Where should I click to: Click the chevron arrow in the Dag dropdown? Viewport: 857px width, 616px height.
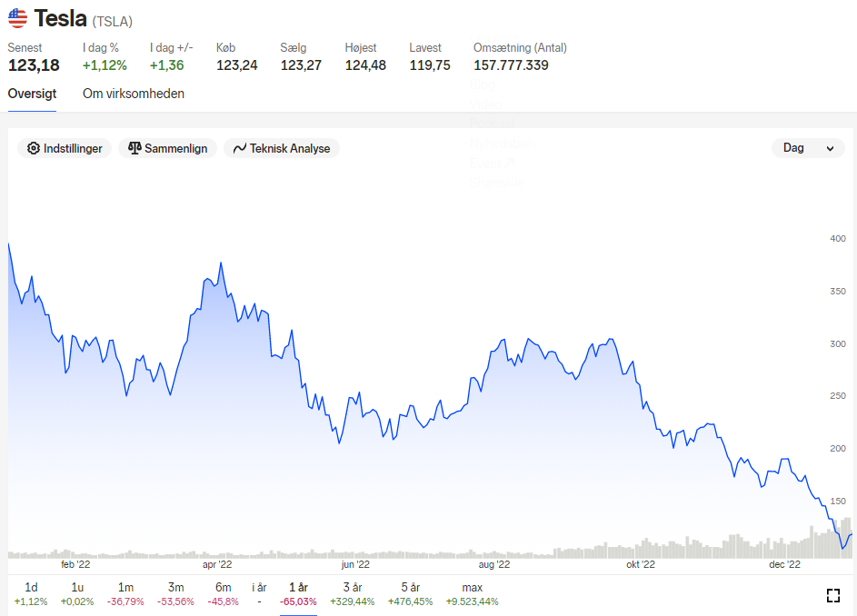point(831,149)
